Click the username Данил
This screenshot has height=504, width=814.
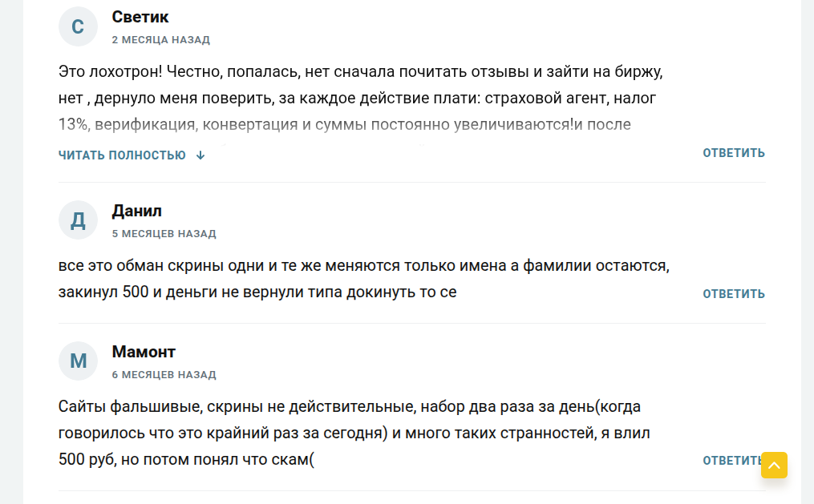[x=135, y=211]
